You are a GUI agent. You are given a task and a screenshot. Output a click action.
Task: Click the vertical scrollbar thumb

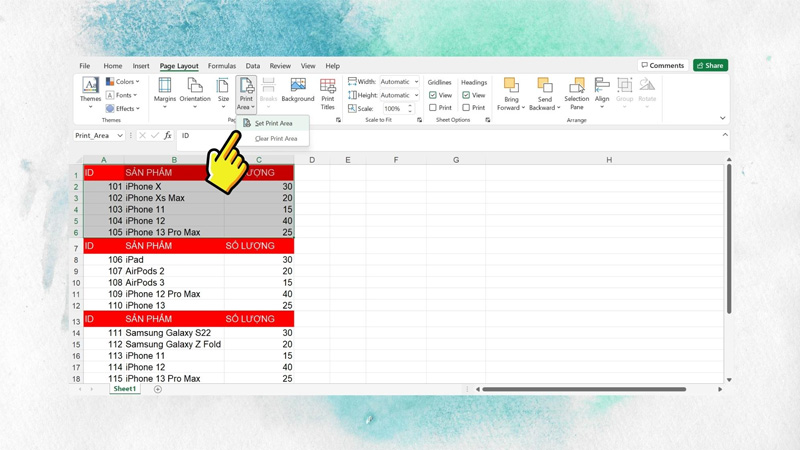[x=729, y=238]
